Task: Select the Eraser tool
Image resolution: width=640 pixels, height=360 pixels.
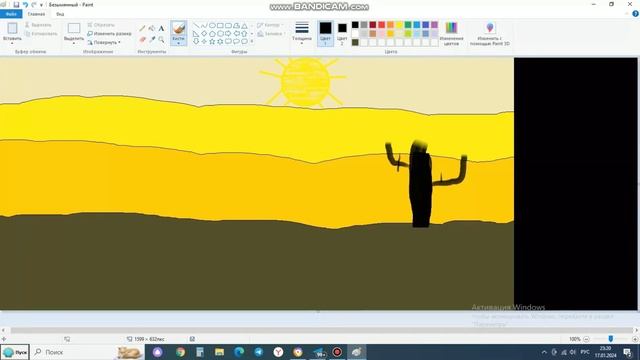Action: click(142, 39)
